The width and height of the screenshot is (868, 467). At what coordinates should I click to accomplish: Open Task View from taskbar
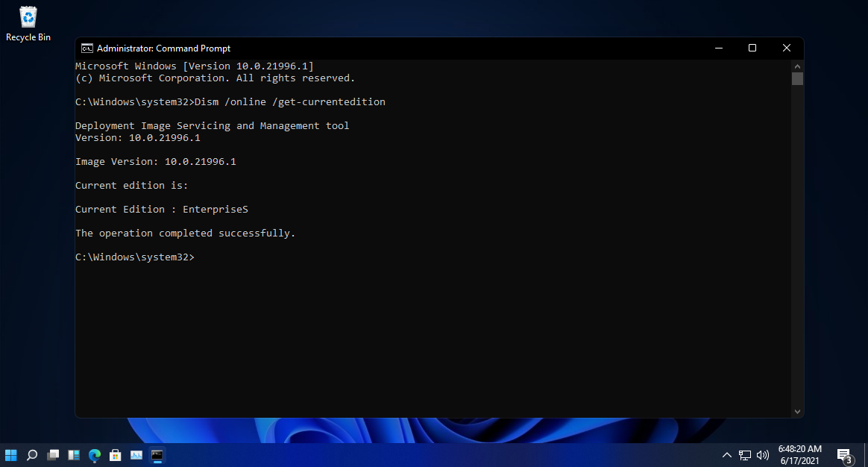click(53, 455)
